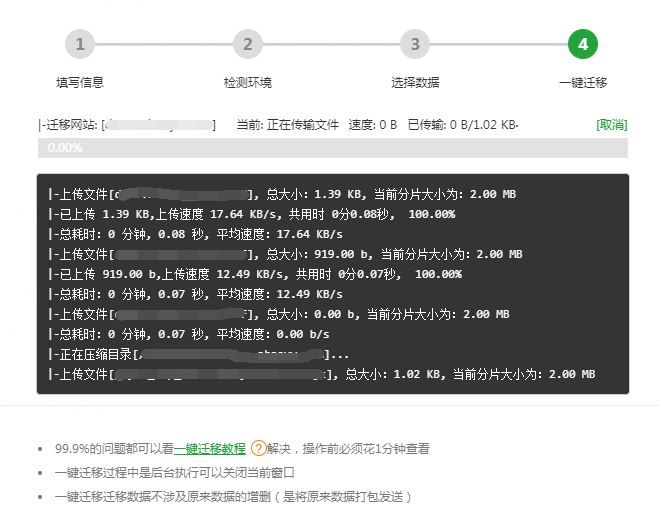Click the step 3 circle icon
Image resolution: width=659 pixels, height=520 pixels.
click(x=415, y=44)
